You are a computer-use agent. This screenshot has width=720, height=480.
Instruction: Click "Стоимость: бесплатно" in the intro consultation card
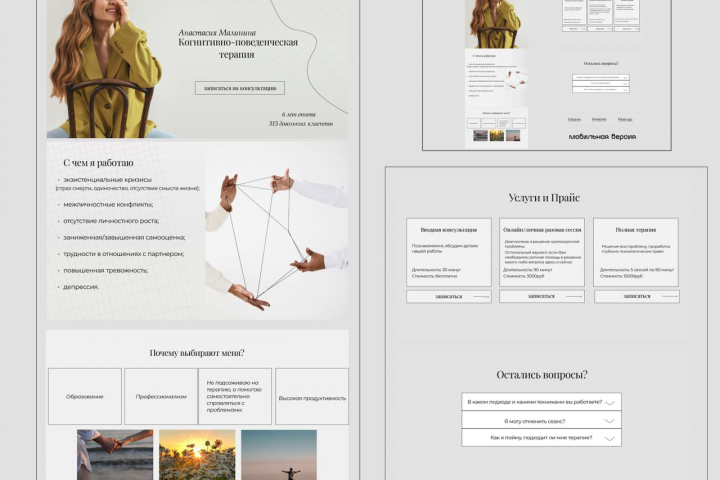[434, 276]
